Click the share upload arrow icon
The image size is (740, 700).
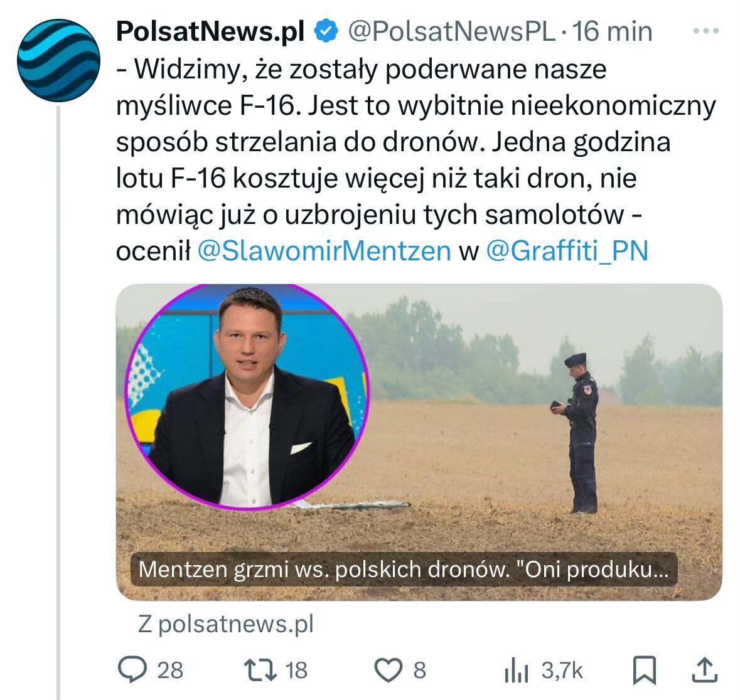pyautogui.click(x=704, y=669)
